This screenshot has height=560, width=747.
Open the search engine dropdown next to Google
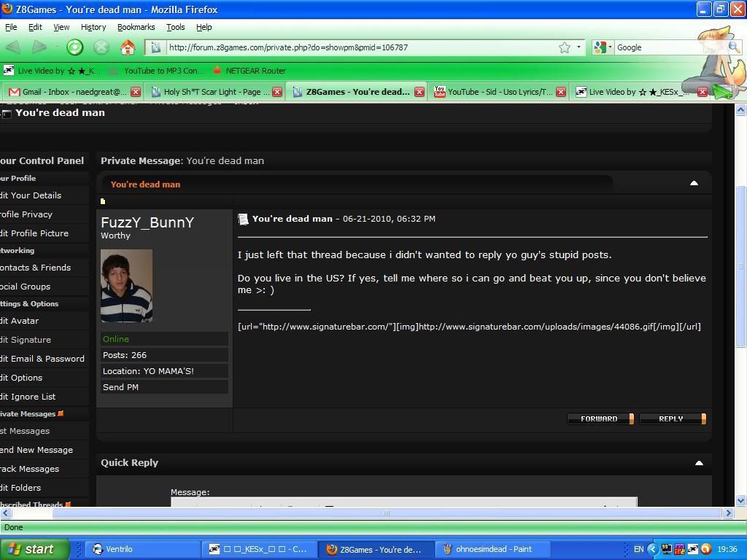(x=603, y=47)
